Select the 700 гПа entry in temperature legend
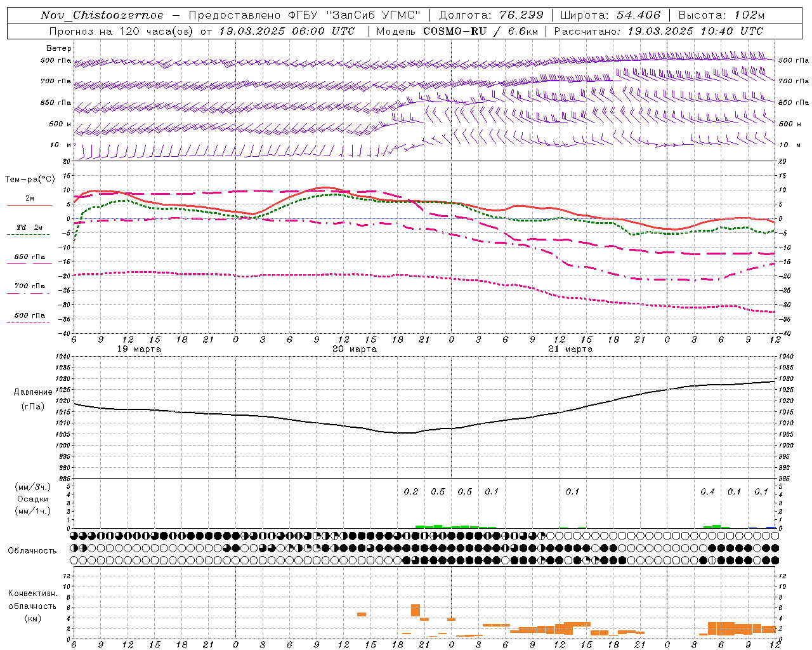The height and width of the screenshot is (650, 812). (x=30, y=286)
